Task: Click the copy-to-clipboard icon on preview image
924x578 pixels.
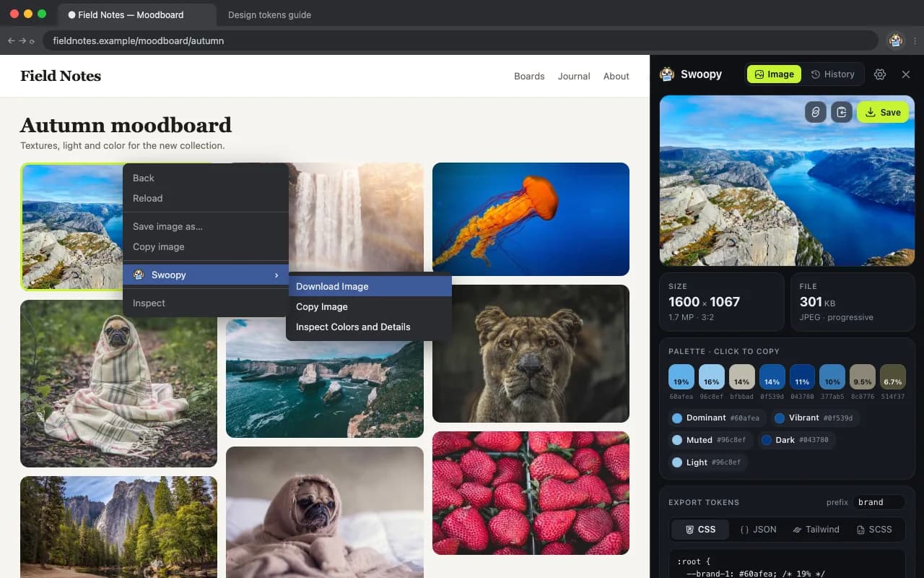Action: (x=842, y=112)
